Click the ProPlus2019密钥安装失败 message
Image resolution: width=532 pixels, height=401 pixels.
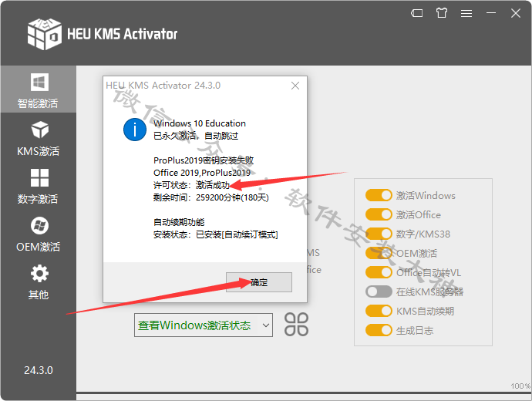204,160
